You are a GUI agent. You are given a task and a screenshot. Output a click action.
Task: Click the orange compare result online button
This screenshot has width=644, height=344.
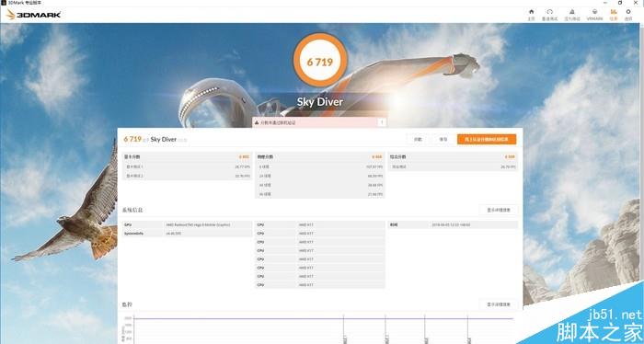point(487,140)
